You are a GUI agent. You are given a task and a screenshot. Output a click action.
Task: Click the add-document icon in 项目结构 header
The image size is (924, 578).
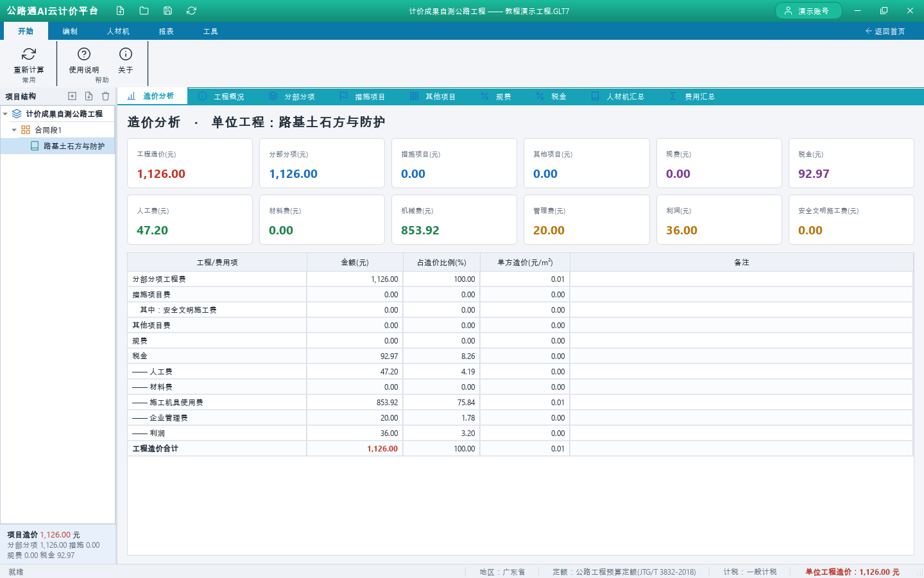(89, 96)
